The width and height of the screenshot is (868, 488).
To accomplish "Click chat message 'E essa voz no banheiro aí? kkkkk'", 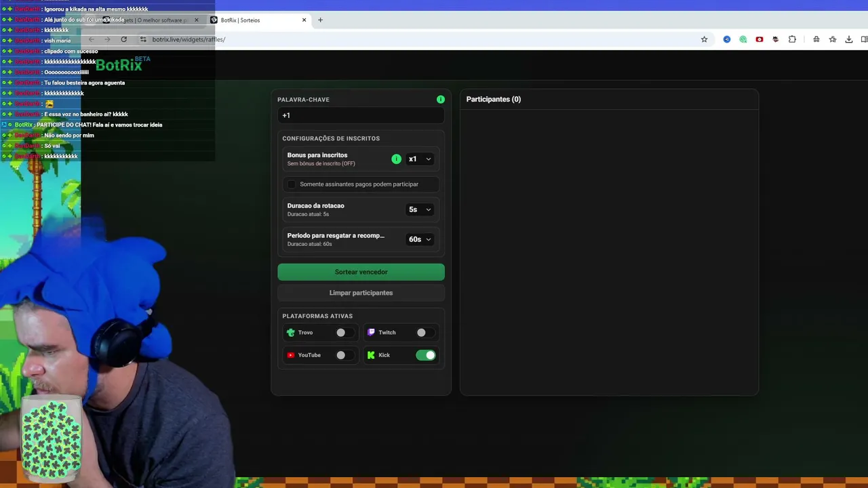I will pyautogui.click(x=86, y=115).
